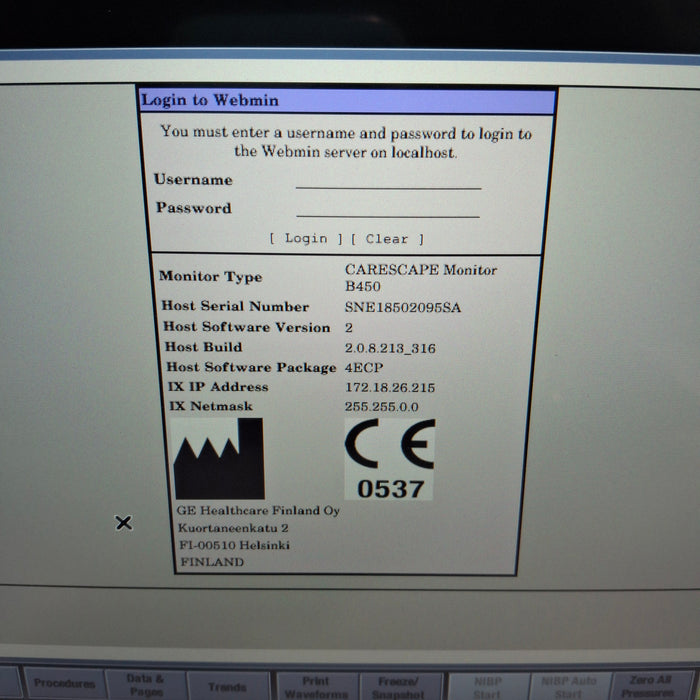This screenshot has height=700, width=700.
Task: Click the CARESCAPE Monitor B450 text
Action: pos(420,277)
